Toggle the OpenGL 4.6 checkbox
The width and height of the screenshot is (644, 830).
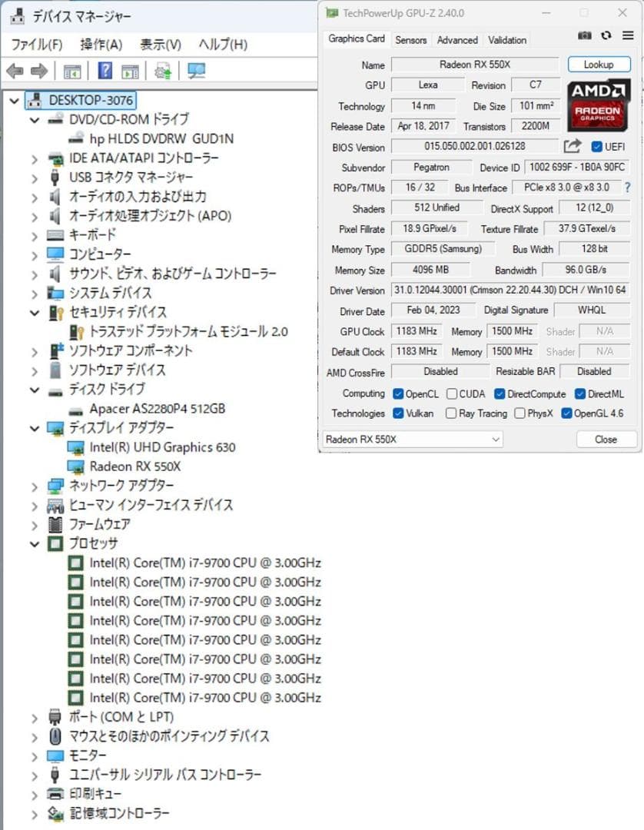566,413
